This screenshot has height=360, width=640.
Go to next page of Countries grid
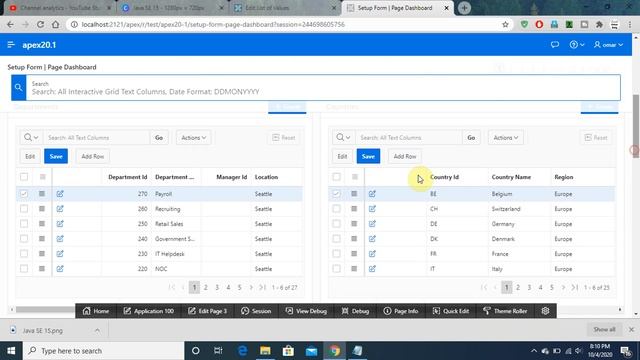[563, 287]
